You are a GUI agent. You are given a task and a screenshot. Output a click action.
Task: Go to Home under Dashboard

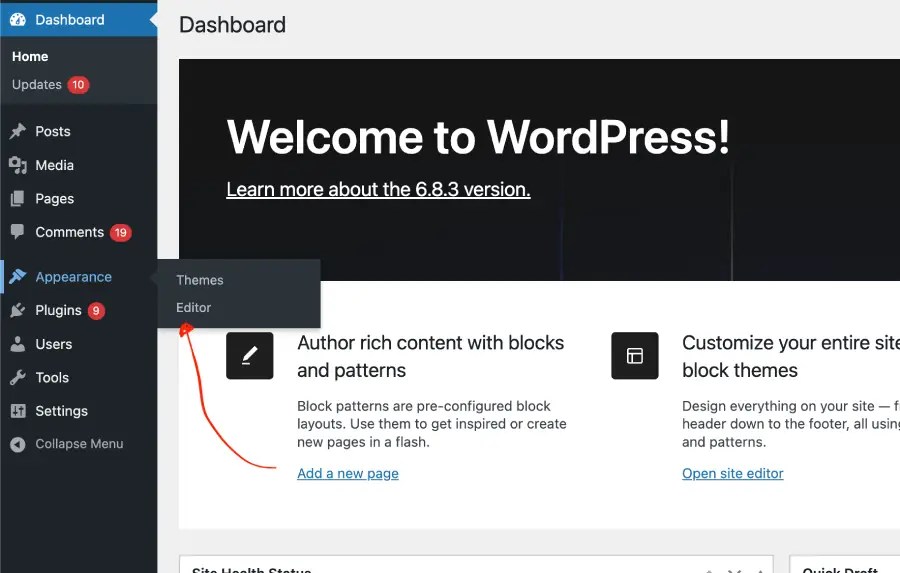coord(30,57)
